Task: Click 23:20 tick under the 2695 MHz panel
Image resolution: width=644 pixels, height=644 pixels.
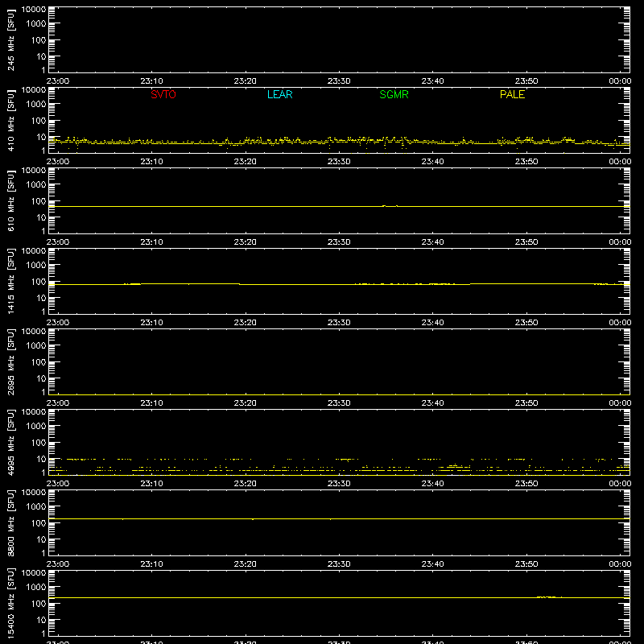Action: click(x=246, y=403)
